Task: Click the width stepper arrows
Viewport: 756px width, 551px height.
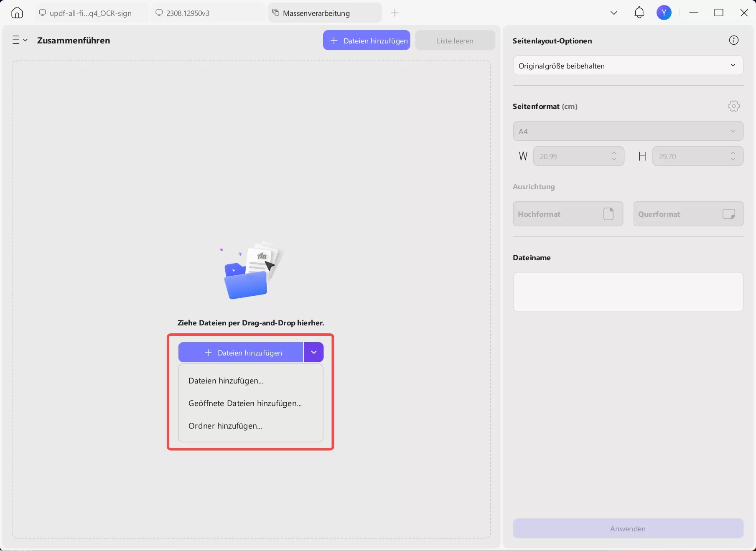Action: coord(613,156)
